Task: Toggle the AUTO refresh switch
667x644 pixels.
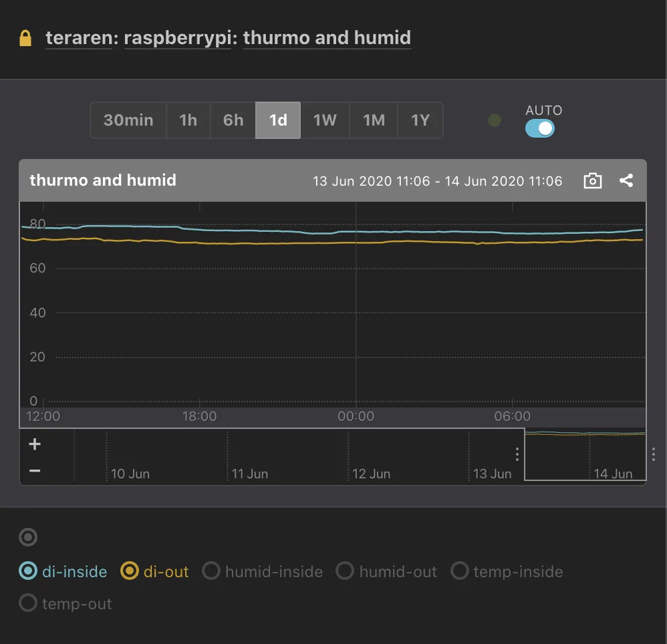Action: [539, 128]
